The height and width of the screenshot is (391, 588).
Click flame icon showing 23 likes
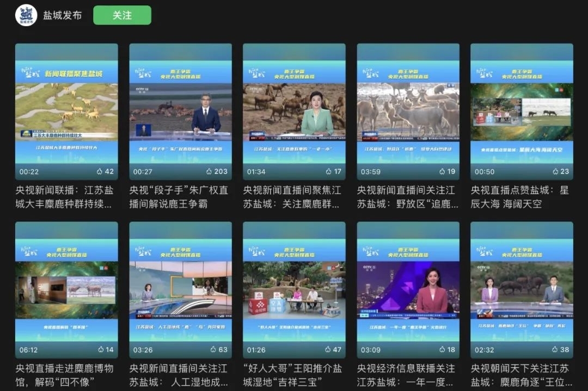(555, 171)
